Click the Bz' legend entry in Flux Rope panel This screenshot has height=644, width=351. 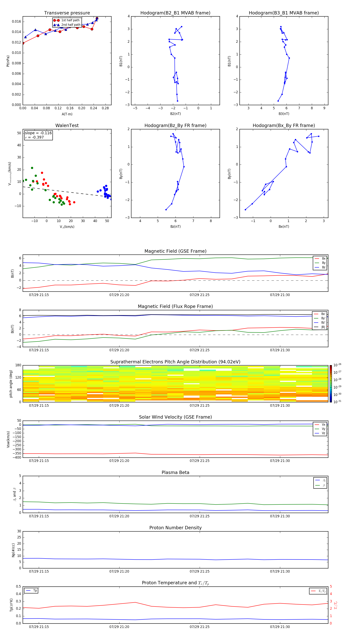(x=320, y=323)
